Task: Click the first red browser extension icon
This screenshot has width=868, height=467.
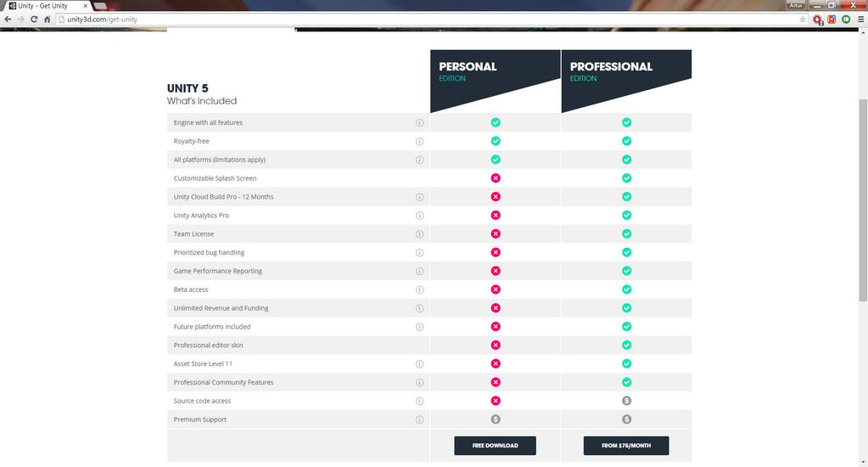Action: [x=818, y=20]
